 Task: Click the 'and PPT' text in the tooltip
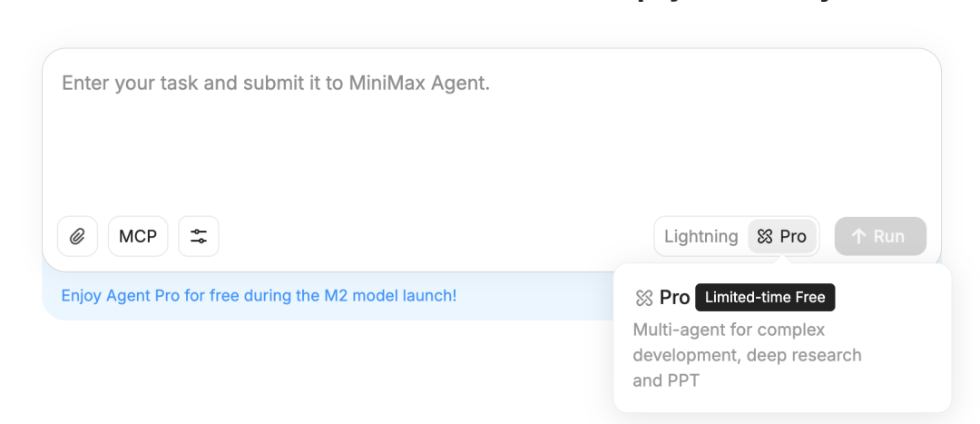(666, 380)
